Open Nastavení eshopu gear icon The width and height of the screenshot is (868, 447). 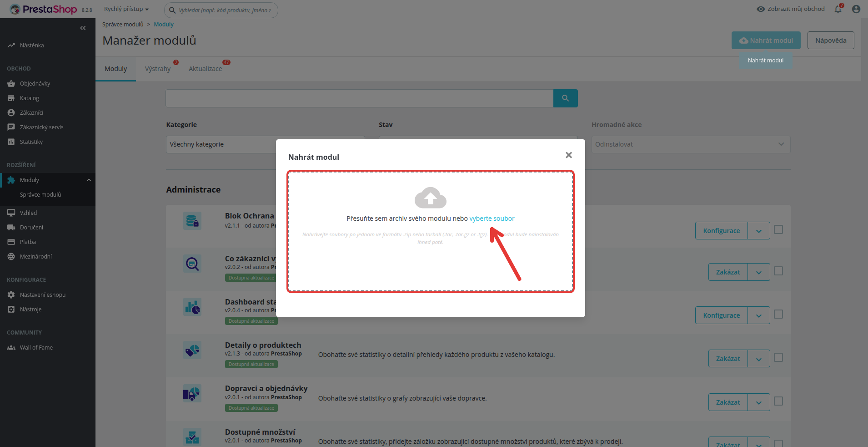(11, 295)
